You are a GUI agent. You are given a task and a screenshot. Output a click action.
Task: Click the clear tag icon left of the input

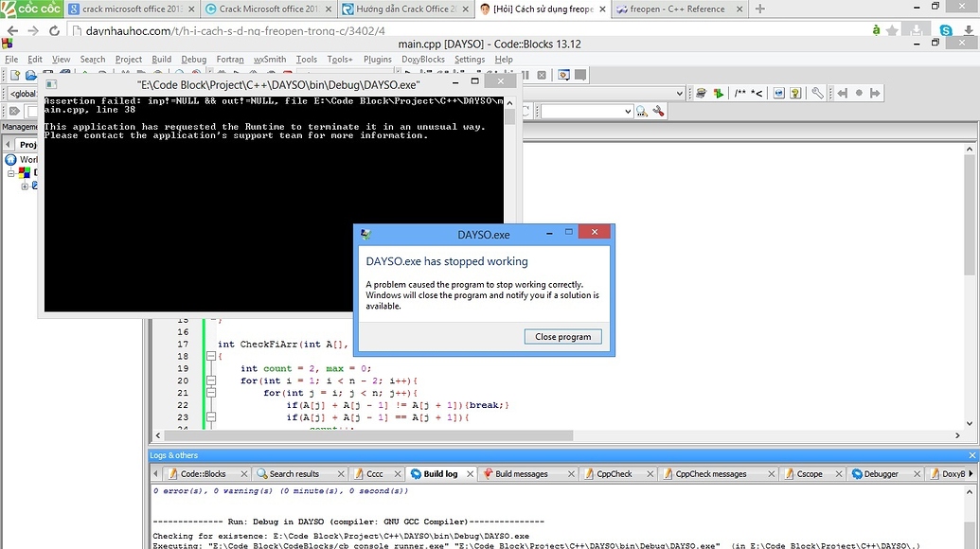click(x=14, y=111)
